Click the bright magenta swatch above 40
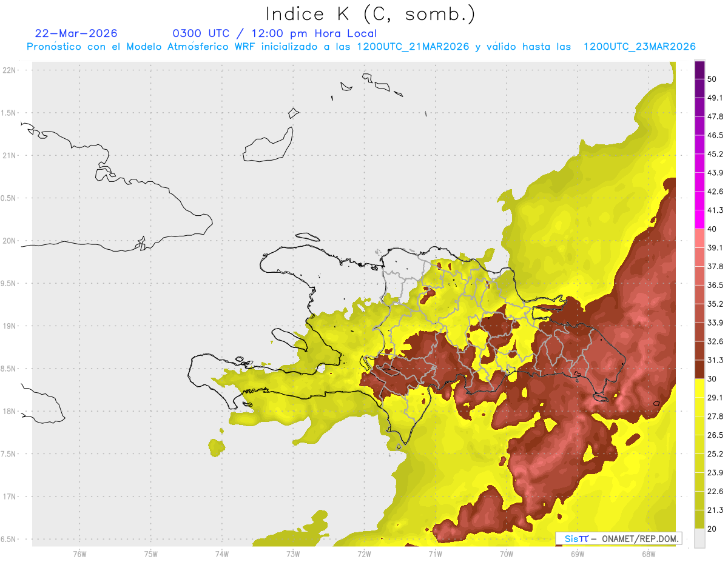 699,219
